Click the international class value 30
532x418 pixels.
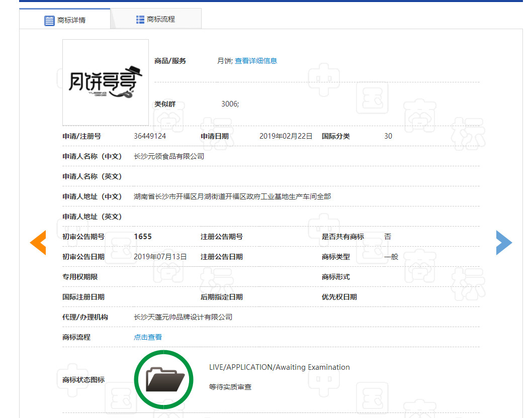click(388, 136)
